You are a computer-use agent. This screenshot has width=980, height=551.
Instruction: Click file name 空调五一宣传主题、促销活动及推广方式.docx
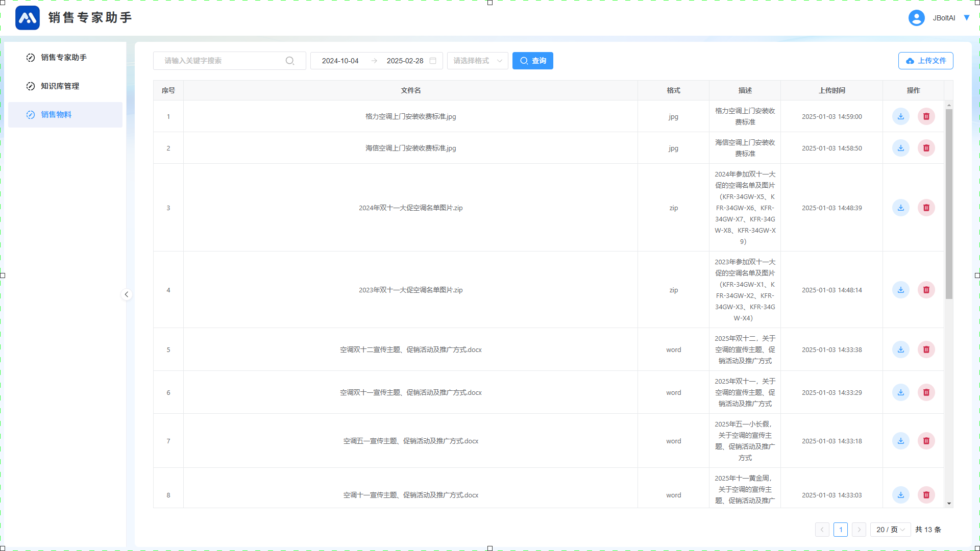(x=411, y=441)
